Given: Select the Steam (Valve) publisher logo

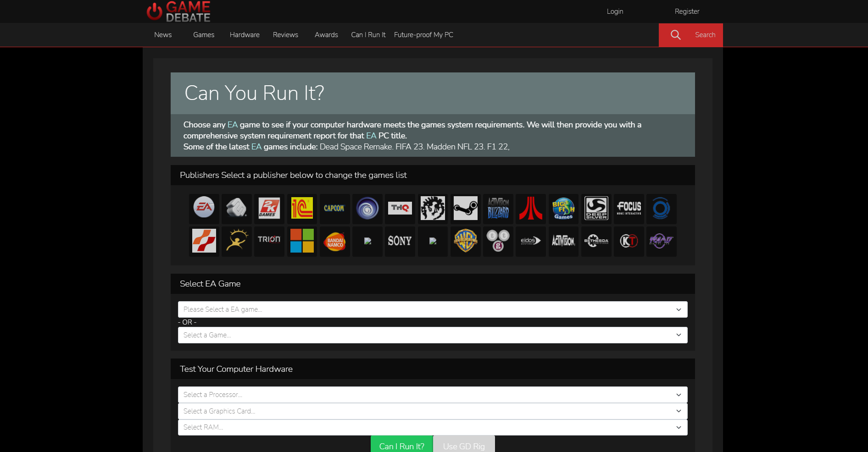Looking at the screenshot, I should tap(465, 208).
